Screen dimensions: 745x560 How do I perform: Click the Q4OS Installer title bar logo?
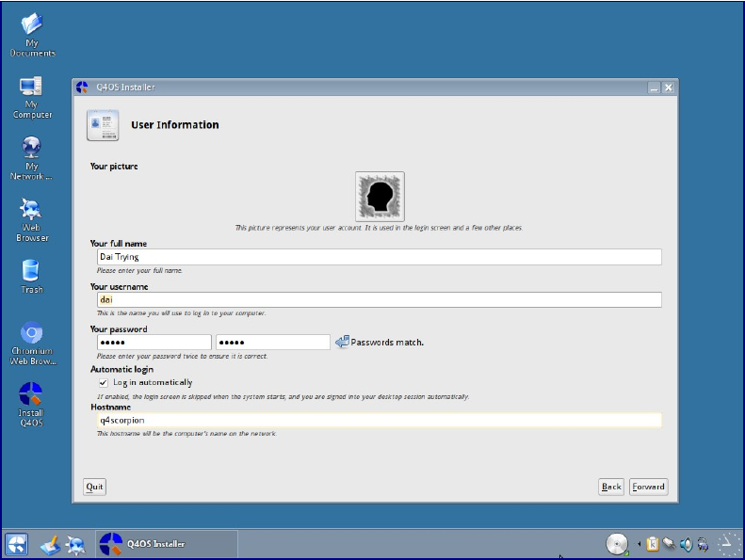(x=82, y=87)
